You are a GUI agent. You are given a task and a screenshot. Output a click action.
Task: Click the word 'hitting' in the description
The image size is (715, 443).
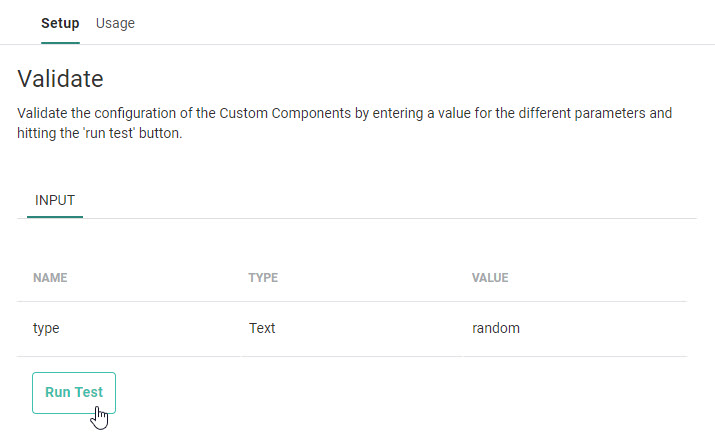[x=37, y=133]
